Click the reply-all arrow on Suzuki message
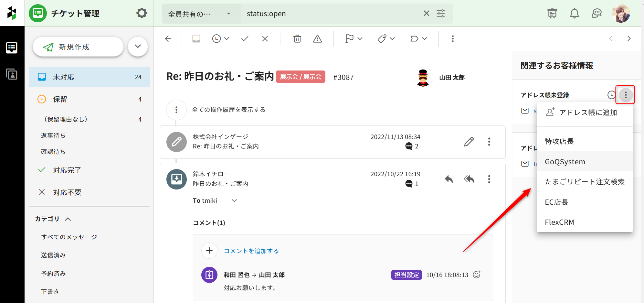 click(x=469, y=179)
